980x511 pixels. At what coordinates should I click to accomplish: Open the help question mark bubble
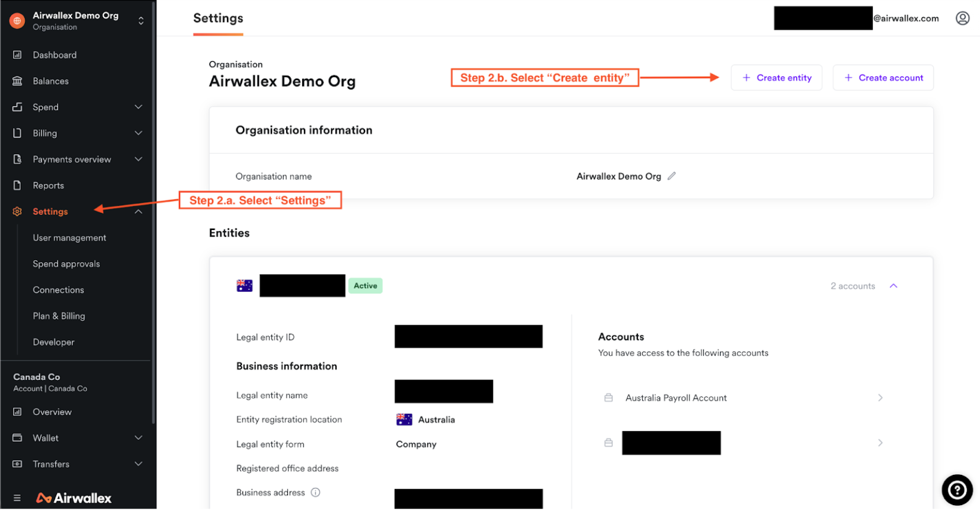click(956, 490)
